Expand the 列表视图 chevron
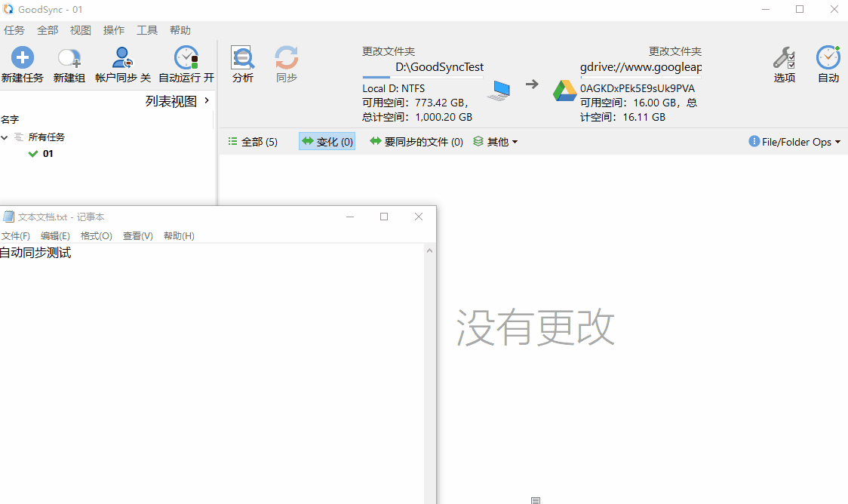The image size is (848, 504). coord(207,100)
